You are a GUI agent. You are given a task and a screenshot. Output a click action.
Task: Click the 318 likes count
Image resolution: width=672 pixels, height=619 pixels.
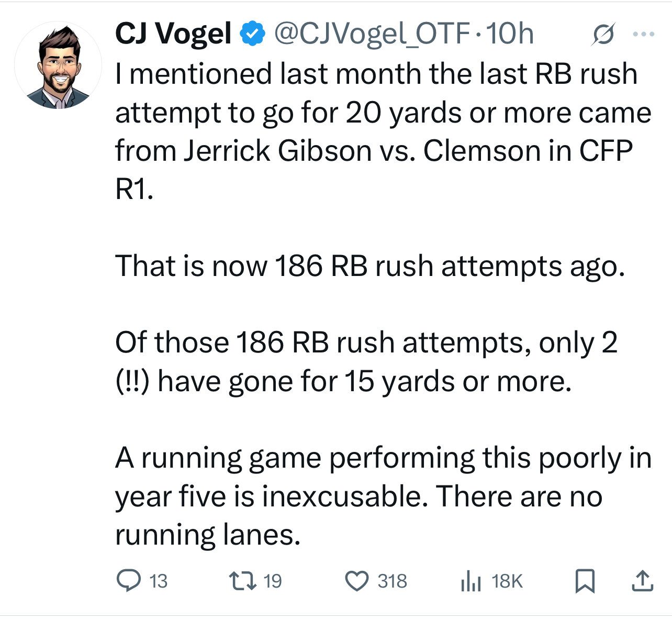(392, 581)
